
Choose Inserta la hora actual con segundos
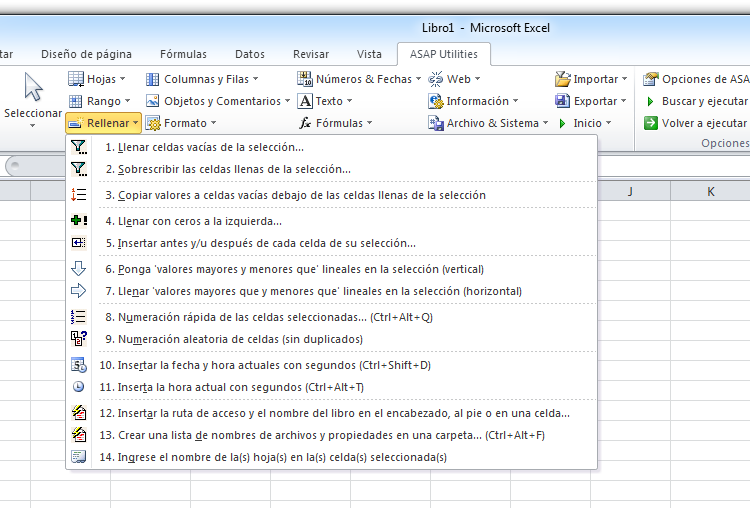[x=331, y=387]
